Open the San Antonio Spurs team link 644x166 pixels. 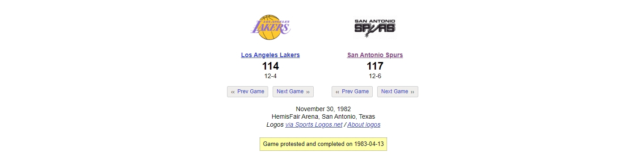375,55
